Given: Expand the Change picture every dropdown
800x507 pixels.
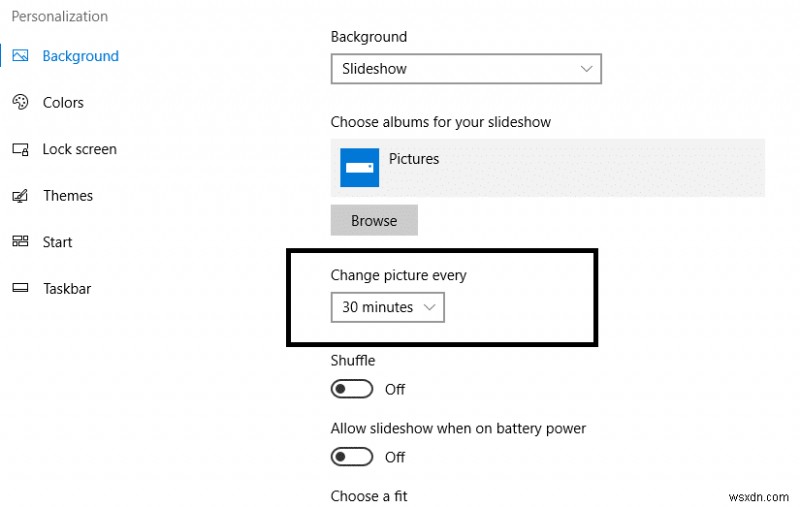Looking at the screenshot, I should point(387,307).
